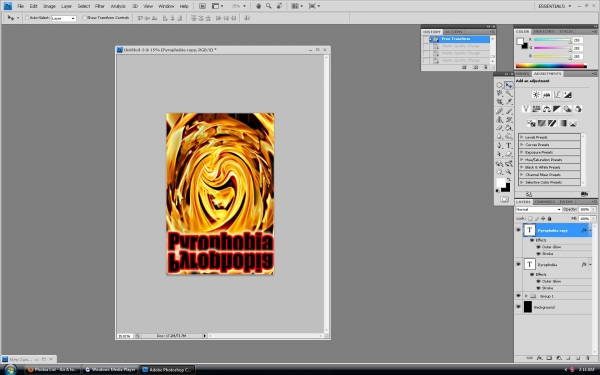Click the Windows Start button
Viewport: 600px width, 375px height.
click(10, 370)
